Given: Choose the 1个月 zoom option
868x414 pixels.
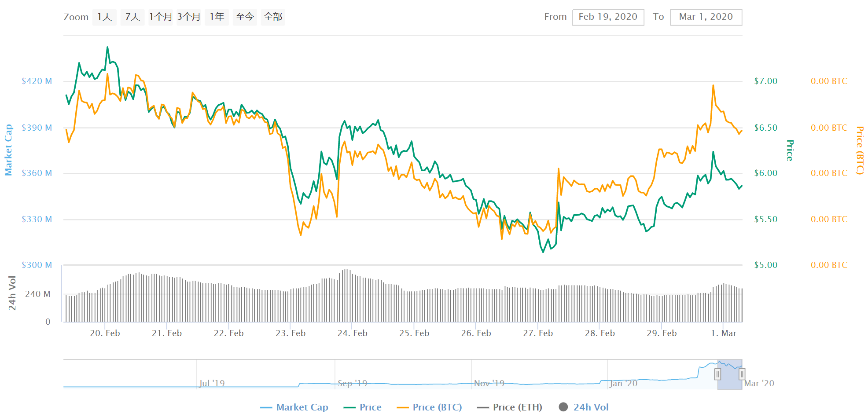Looking at the screenshot, I should [x=161, y=17].
